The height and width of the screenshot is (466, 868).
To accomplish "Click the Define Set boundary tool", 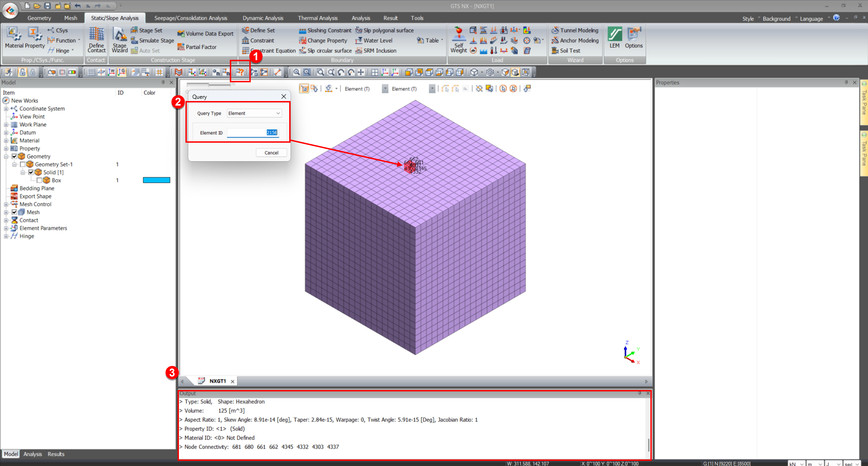I will (x=258, y=30).
